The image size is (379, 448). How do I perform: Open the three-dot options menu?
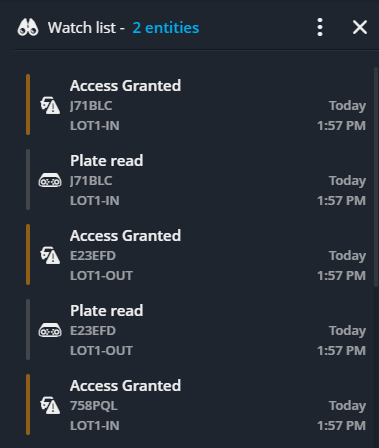click(320, 27)
